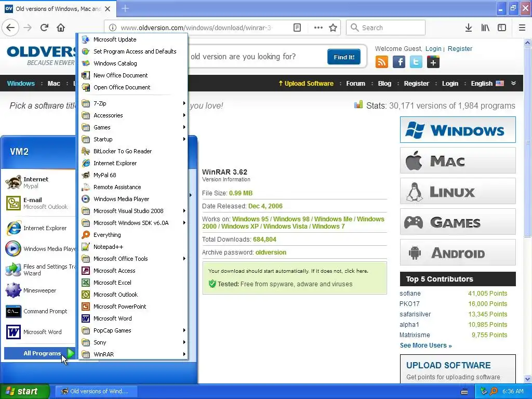Click the browser Back arrow button

pyautogui.click(x=10, y=28)
